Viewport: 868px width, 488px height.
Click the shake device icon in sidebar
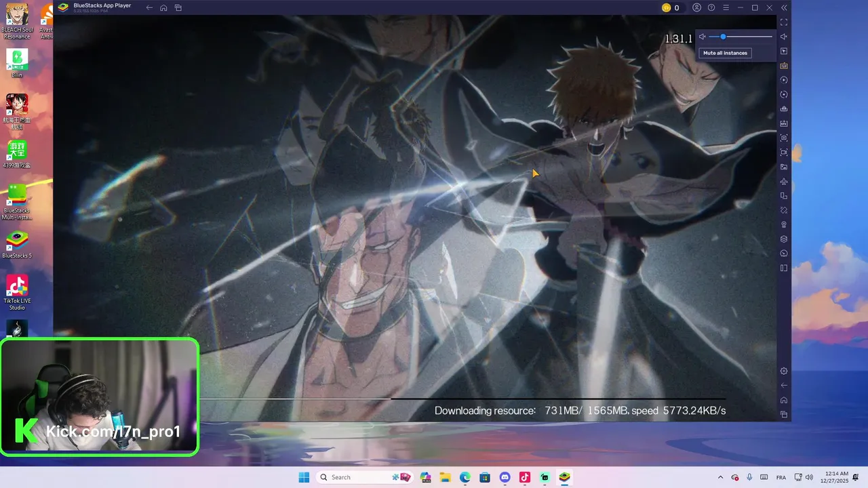784,210
